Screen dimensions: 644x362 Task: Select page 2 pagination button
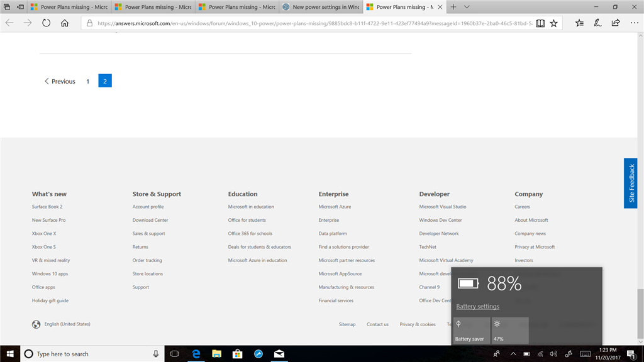click(105, 81)
